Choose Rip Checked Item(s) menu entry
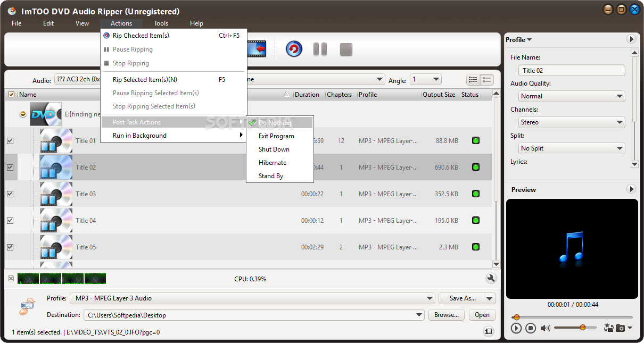Viewport: 644px width, 343px height. (174, 36)
